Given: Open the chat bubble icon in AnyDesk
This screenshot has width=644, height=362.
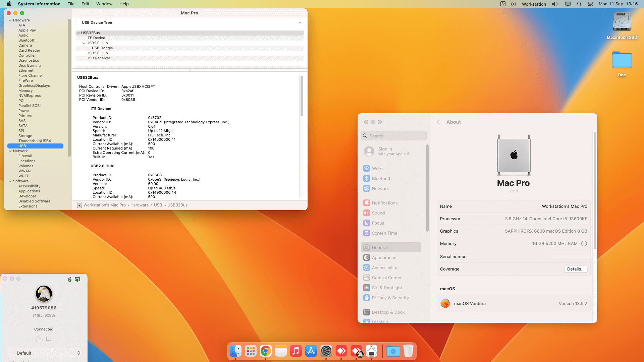Looking at the screenshot, I should (49, 339).
